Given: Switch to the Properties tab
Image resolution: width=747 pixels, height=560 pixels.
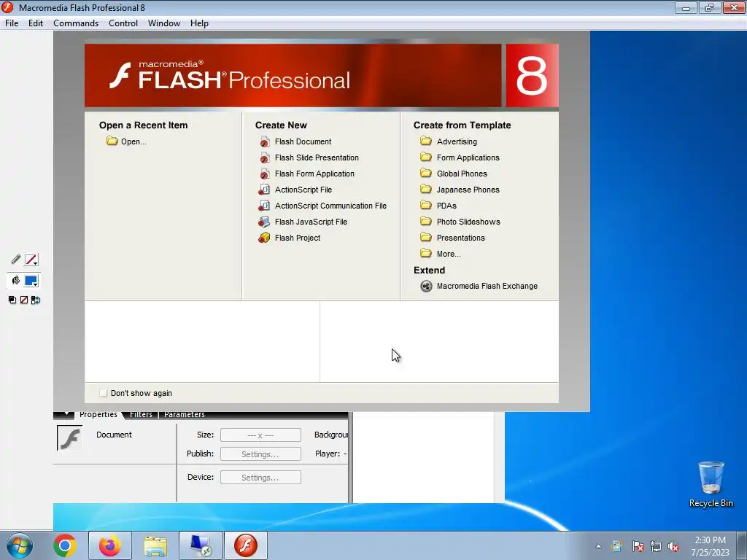Looking at the screenshot, I should (x=98, y=414).
